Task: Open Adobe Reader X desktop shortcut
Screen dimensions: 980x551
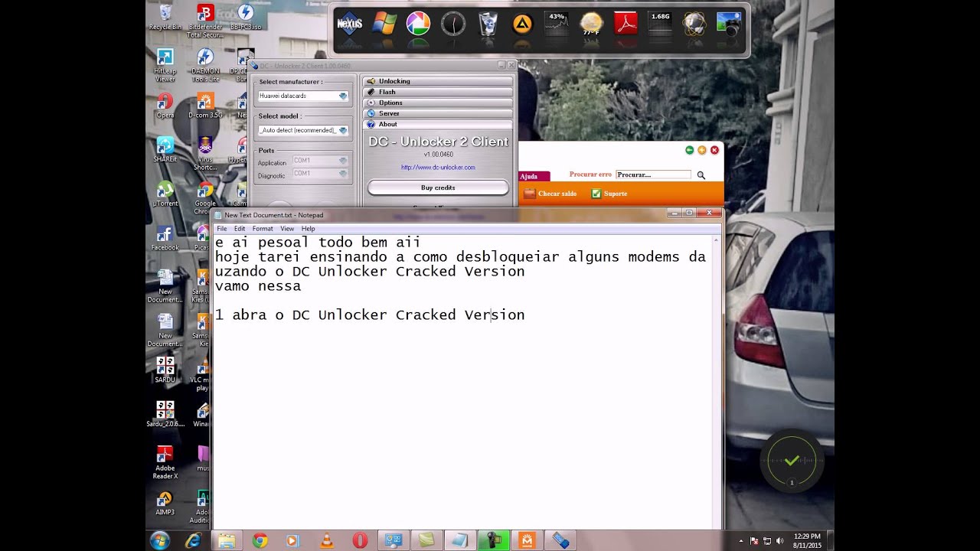Action: click(x=165, y=462)
